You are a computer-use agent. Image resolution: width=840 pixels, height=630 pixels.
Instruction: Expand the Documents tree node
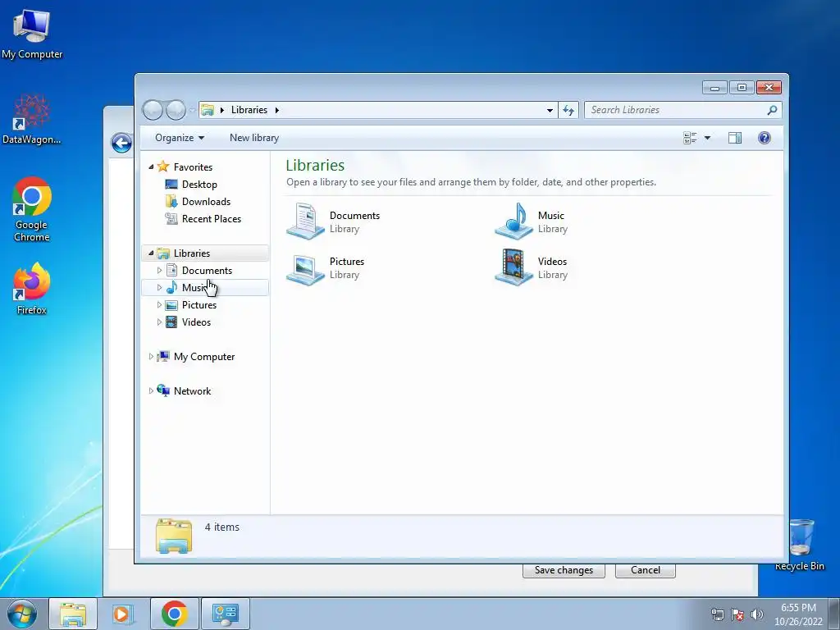click(x=159, y=271)
